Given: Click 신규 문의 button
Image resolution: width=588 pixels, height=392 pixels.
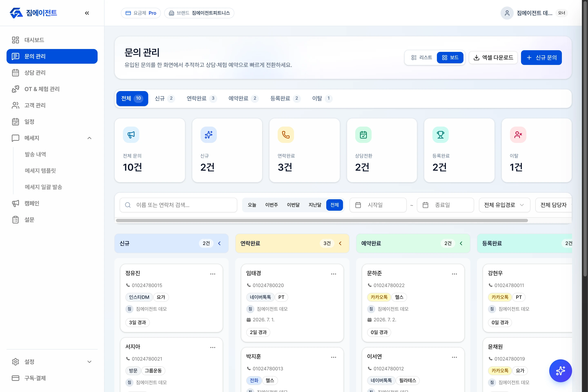Looking at the screenshot, I should 541,58.
